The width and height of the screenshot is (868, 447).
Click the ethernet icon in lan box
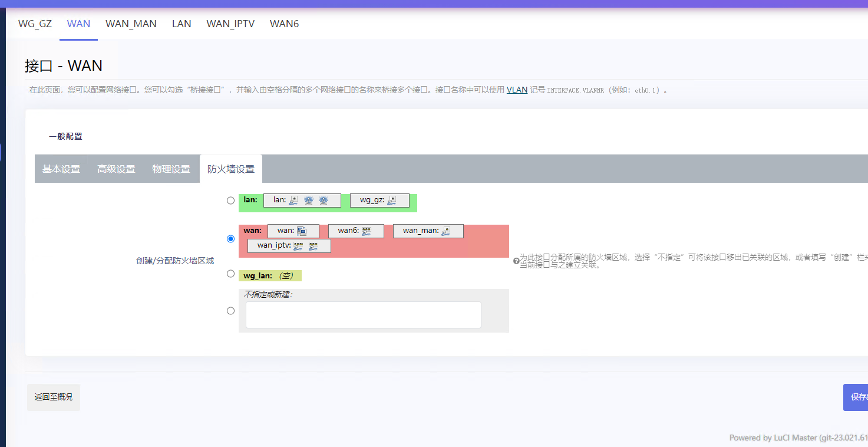pyautogui.click(x=293, y=201)
